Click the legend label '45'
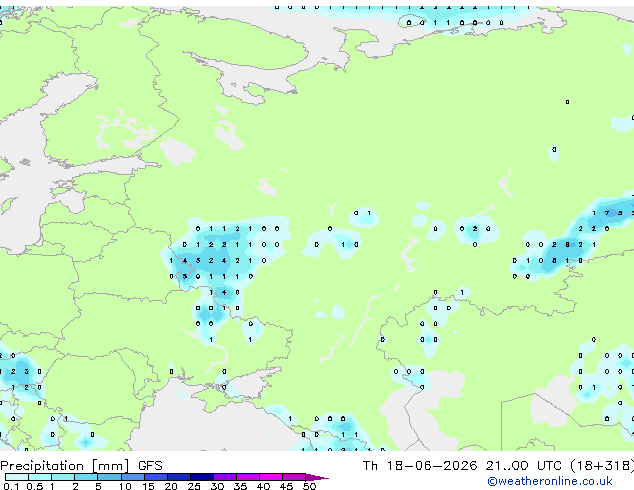 point(286,486)
